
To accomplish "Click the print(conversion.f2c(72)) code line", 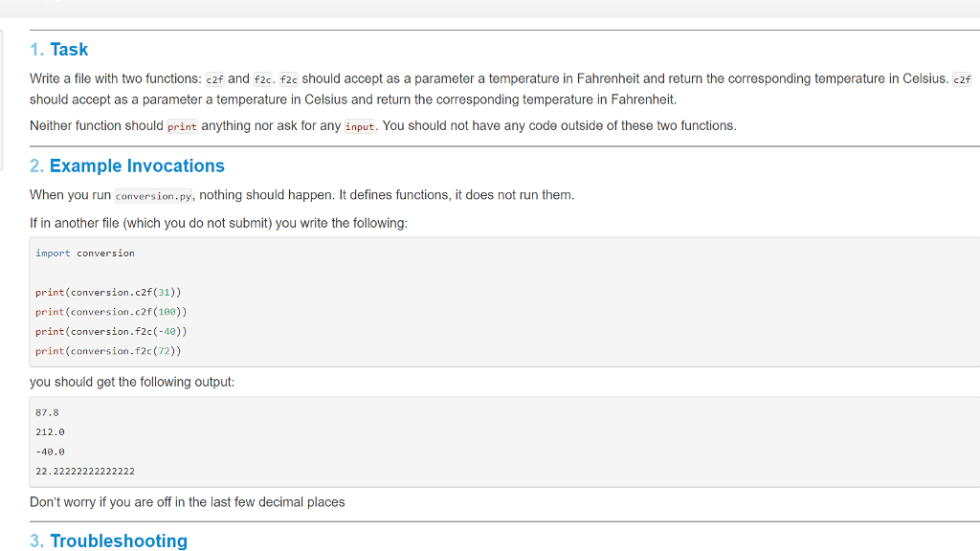I will pos(108,351).
